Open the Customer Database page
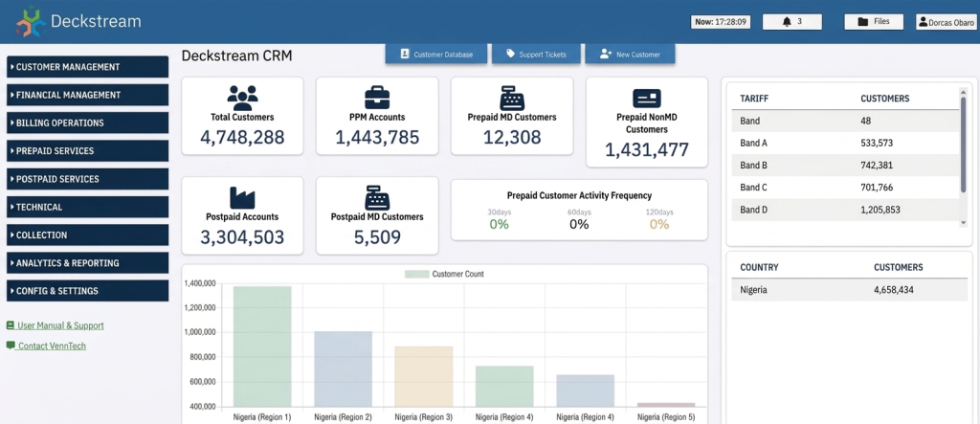This screenshot has height=424, width=980. (436, 55)
